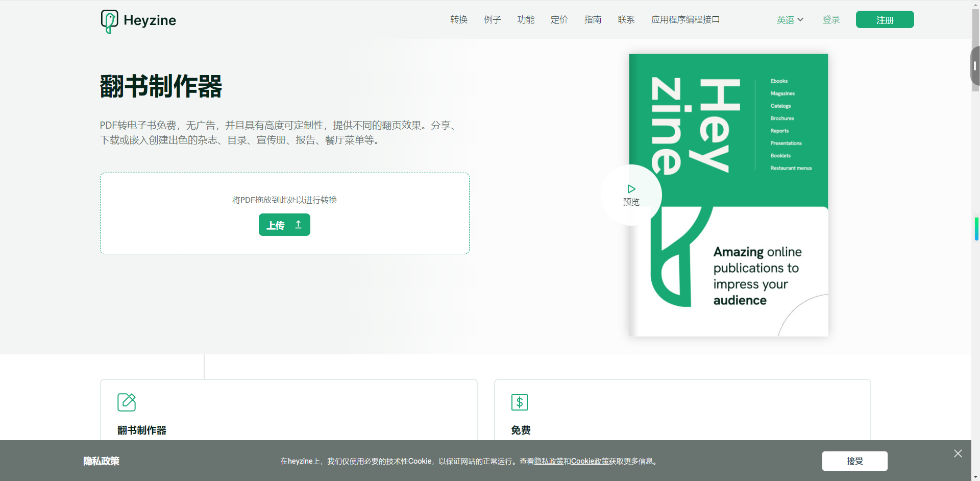Image resolution: width=980 pixels, height=481 pixels.
Task: Open the 转换 menu item
Action: pos(458,19)
